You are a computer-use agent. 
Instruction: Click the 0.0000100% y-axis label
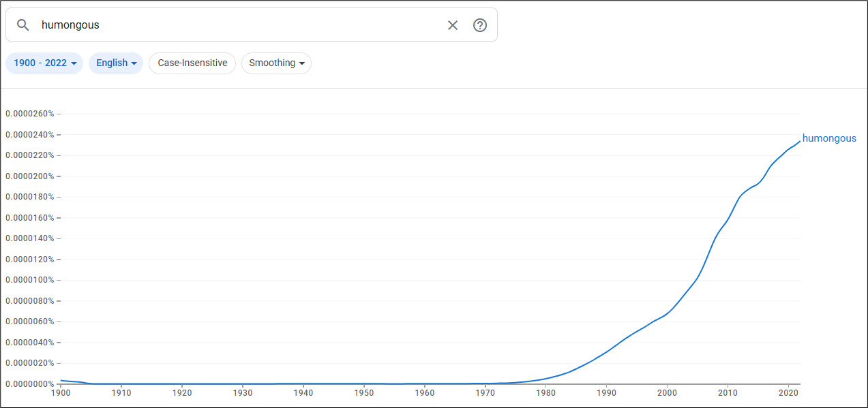pyautogui.click(x=29, y=280)
